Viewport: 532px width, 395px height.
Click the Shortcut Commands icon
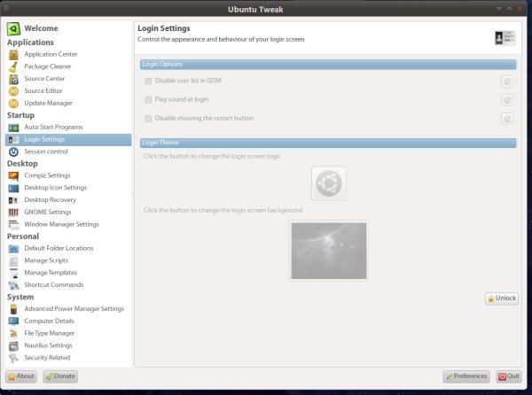(13, 285)
